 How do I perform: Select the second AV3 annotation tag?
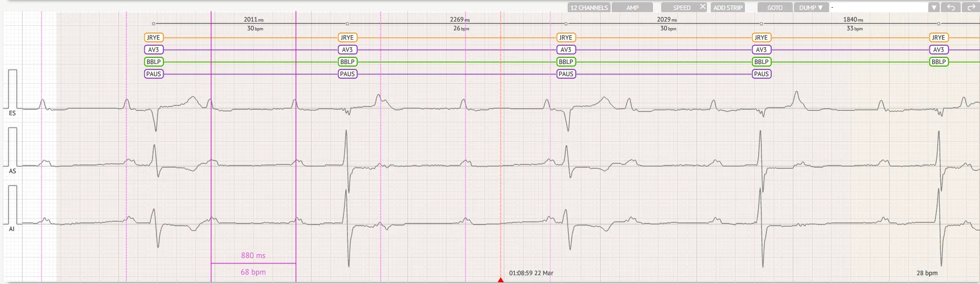click(x=347, y=50)
